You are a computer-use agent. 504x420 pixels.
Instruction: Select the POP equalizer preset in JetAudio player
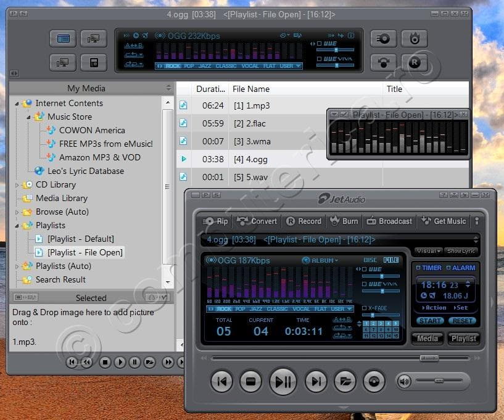240,309
